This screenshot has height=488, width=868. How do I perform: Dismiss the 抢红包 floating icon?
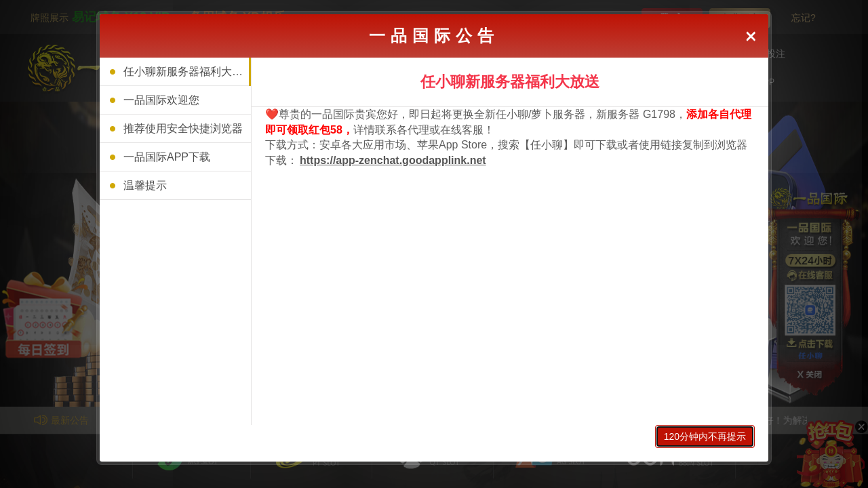click(x=861, y=426)
